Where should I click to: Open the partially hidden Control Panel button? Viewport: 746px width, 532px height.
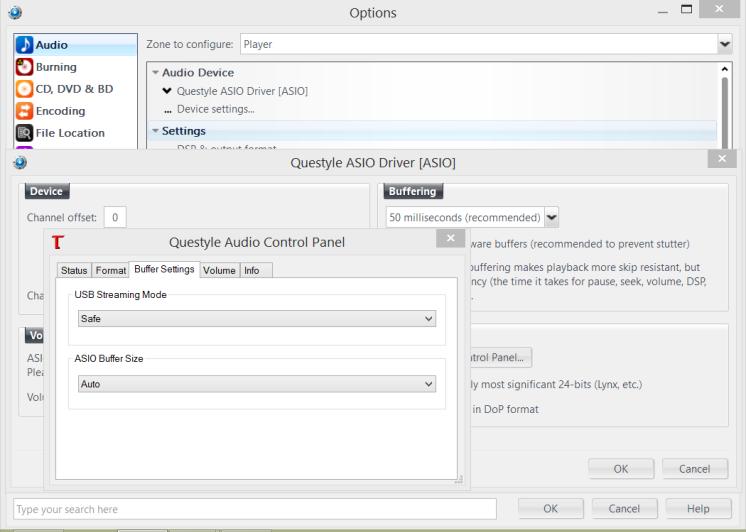[501, 357]
